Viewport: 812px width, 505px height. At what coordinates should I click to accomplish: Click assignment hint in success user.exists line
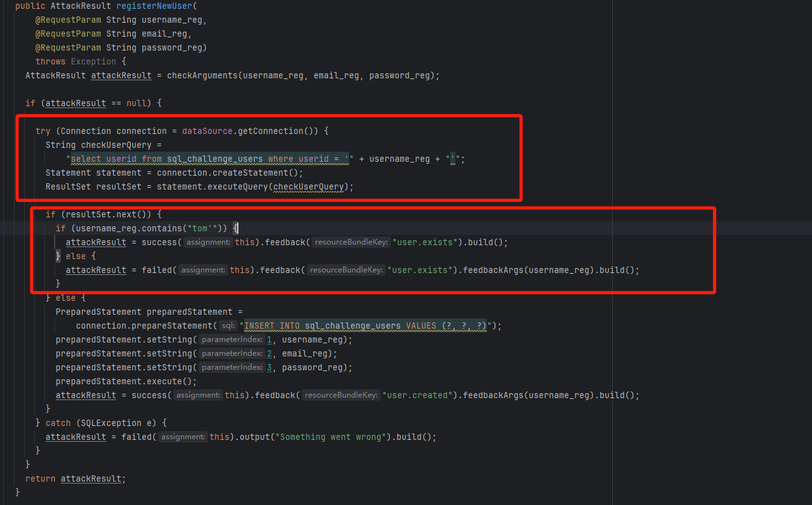(x=208, y=242)
